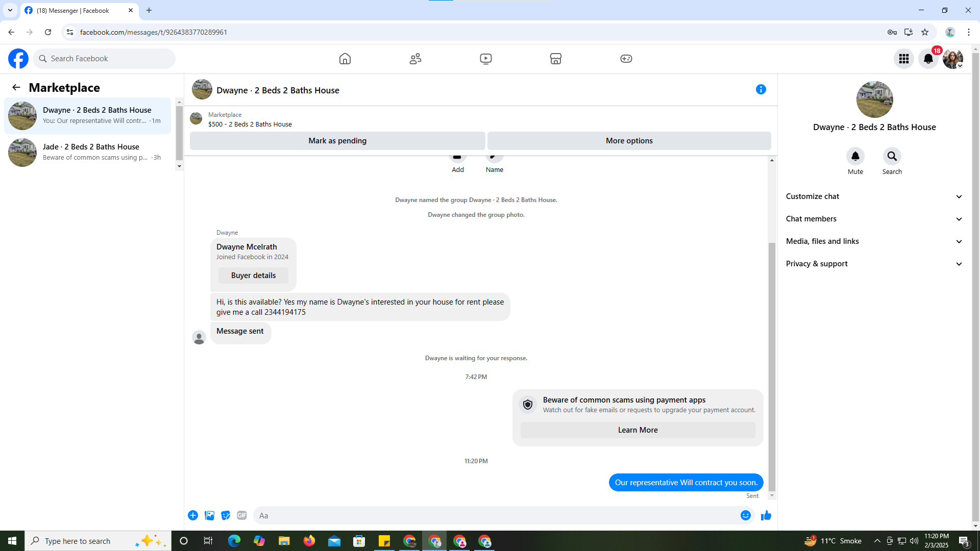Open the Chrome profile avatar

point(950,32)
